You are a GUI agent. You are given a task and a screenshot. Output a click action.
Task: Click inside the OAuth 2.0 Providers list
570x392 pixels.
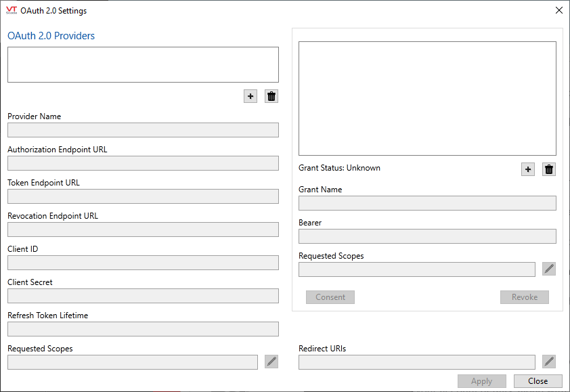143,64
